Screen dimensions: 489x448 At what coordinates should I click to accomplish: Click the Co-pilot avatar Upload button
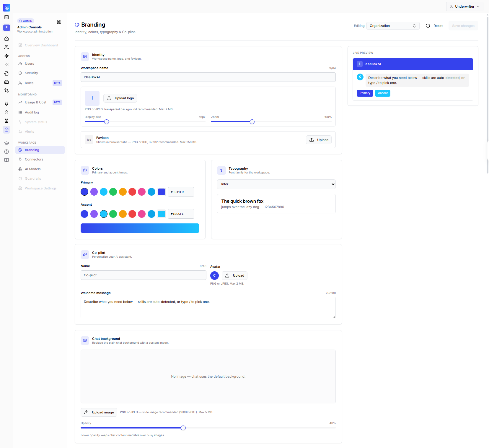(234, 275)
